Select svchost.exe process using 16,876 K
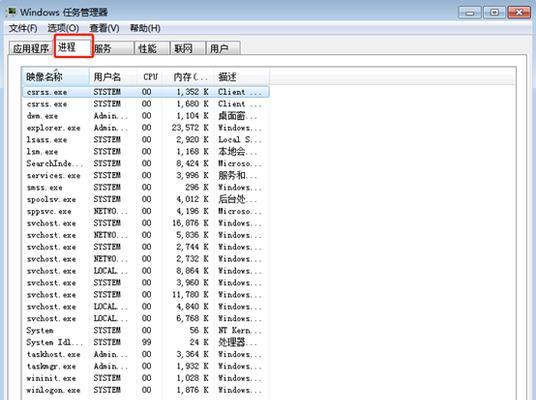Image resolution: width=536 pixels, height=400 pixels. point(146,223)
